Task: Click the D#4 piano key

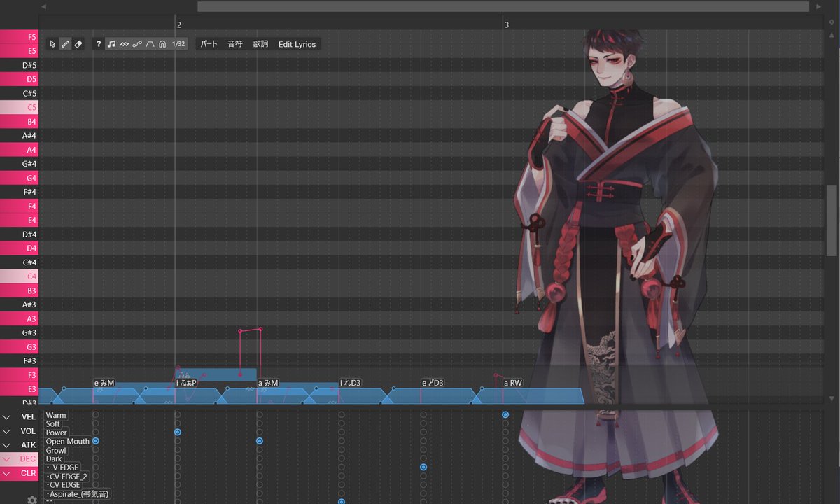Action: click(x=20, y=234)
